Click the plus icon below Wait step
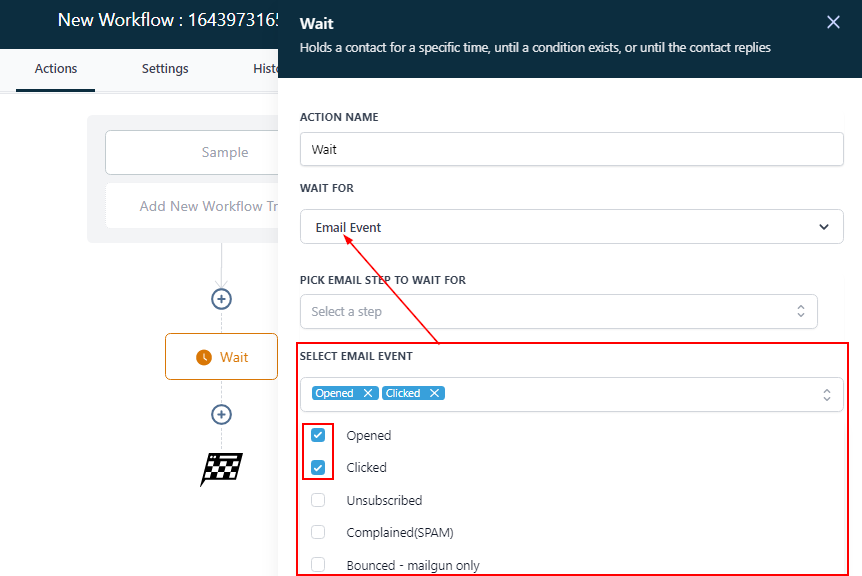The height and width of the screenshot is (576, 862). click(x=222, y=414)
